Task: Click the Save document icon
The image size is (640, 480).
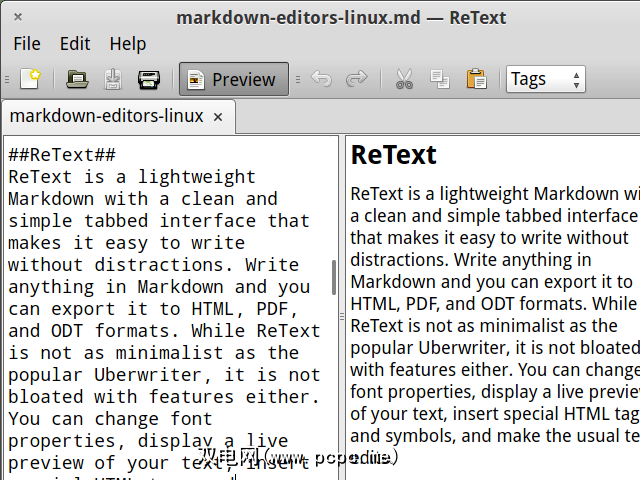Action: pyautogui.click(x=113, y=79)
